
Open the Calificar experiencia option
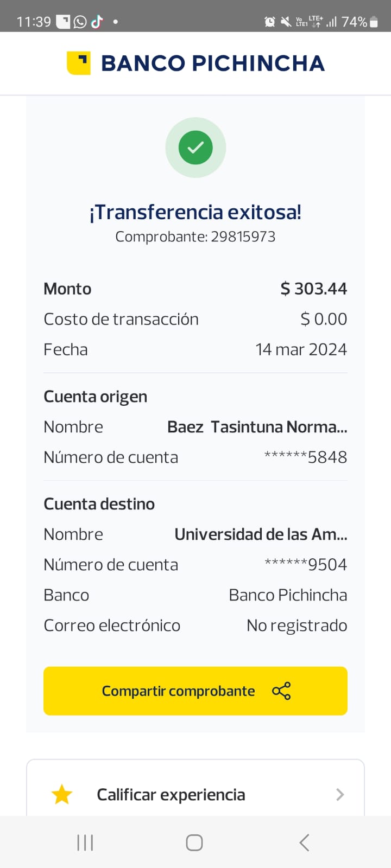pos(171,794)
